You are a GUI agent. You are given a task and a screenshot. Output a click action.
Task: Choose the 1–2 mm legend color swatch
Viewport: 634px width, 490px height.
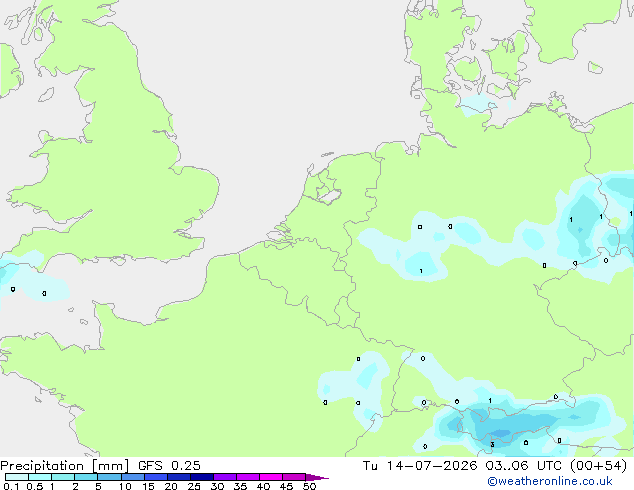pos(63,477)
